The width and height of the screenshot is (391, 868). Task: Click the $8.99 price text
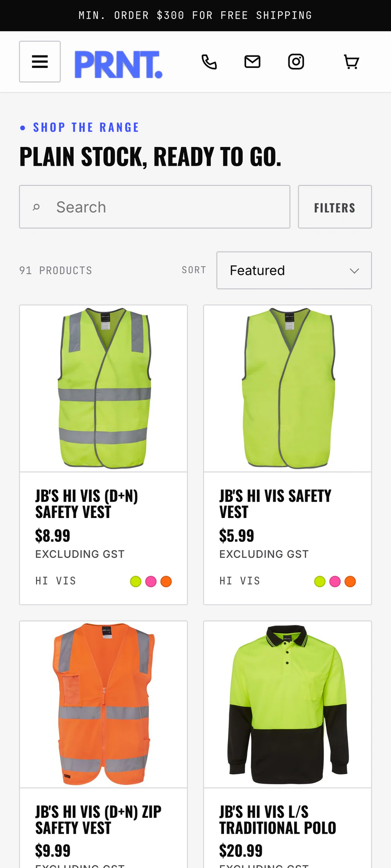(x=53, y=536)
